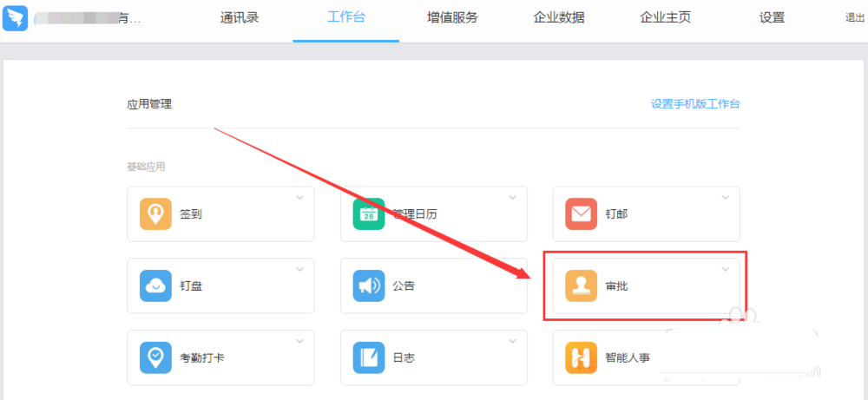868x400 pixels.
Task: Click the 公告 app label
Action: coord(404,286)
